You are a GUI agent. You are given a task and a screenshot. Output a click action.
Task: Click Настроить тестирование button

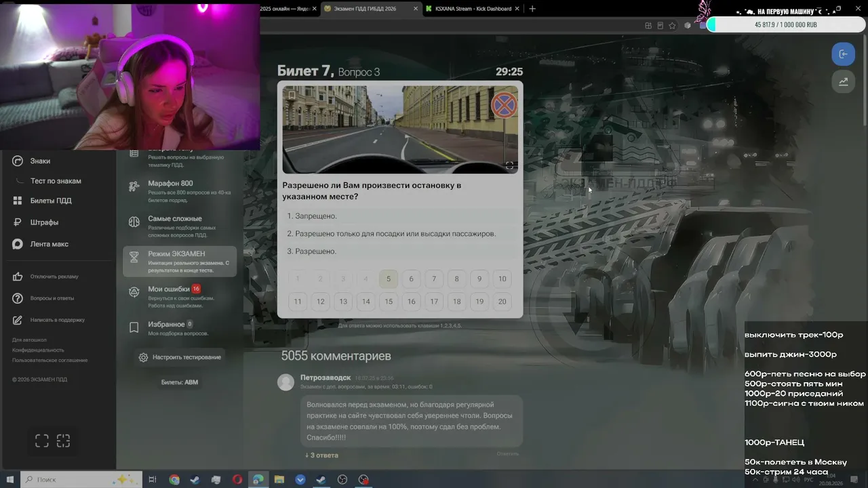click(x=180, y=357)
